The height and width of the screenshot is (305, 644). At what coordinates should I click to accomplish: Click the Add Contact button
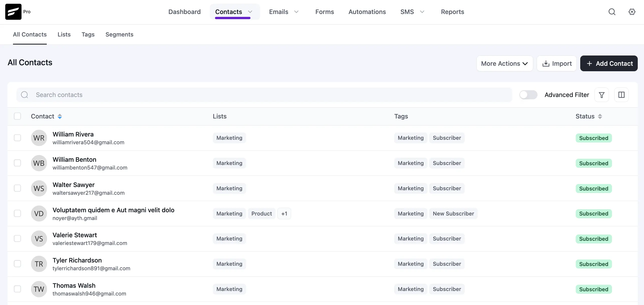point(609,63)
